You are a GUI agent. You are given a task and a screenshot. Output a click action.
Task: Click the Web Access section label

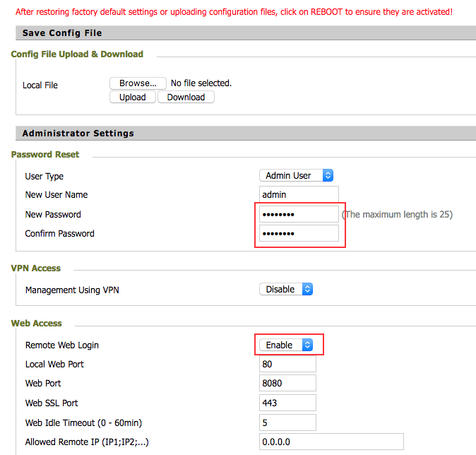click(37, 324)
